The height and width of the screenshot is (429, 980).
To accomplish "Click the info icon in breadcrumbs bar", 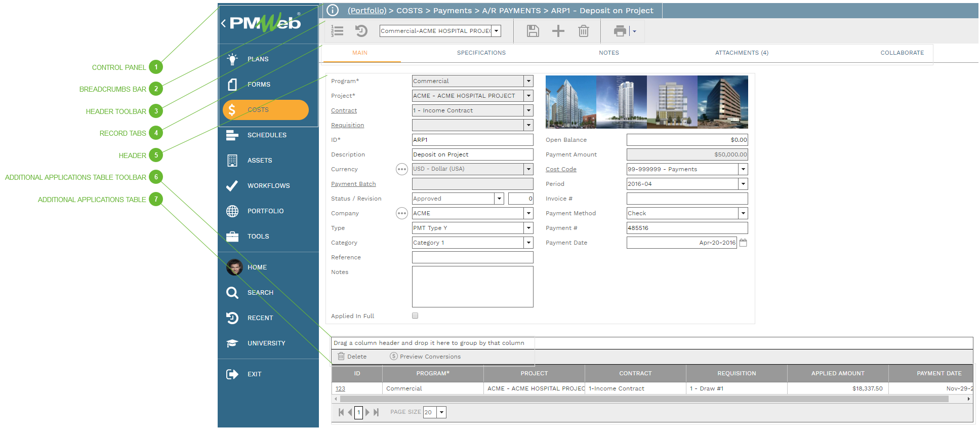I will tap(333, 10).
